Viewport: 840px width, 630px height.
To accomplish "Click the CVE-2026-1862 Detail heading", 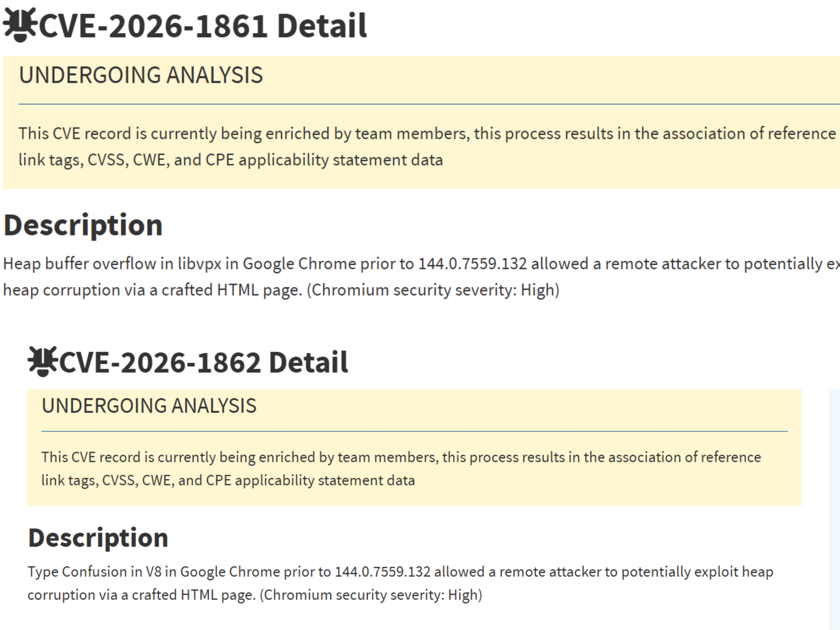I will pyautogui.click(x=204, y=362).
